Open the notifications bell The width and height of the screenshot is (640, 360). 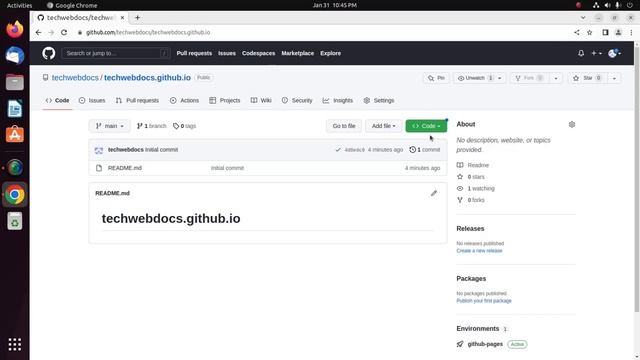(581, 53)
